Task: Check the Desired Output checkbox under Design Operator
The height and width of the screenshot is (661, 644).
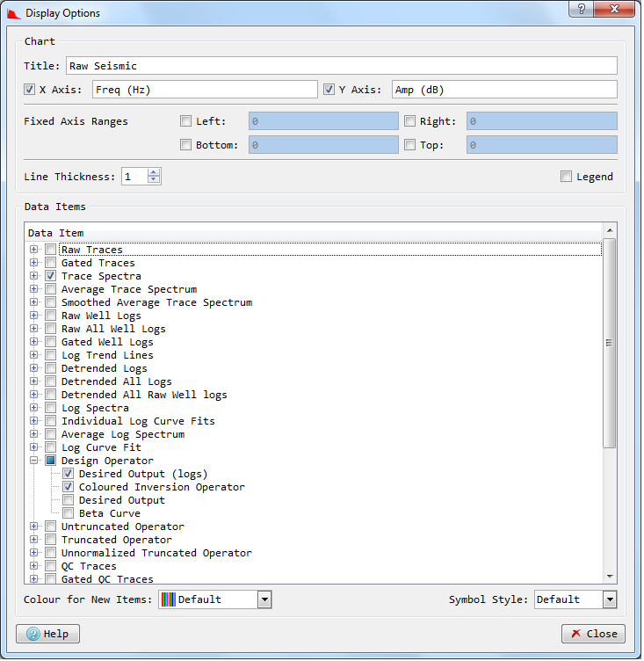Action: [69, 501]
